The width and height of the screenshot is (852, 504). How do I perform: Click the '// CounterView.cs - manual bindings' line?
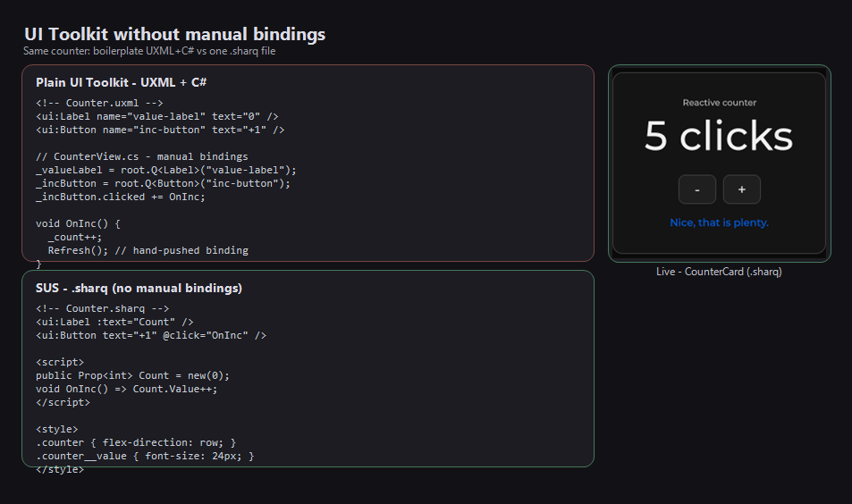coord(142,156)
